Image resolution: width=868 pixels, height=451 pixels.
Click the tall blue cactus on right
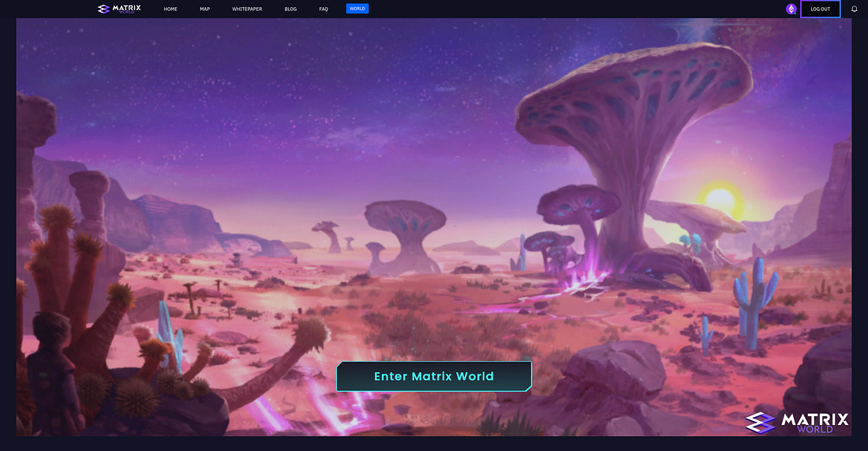(x=751, y=300)
